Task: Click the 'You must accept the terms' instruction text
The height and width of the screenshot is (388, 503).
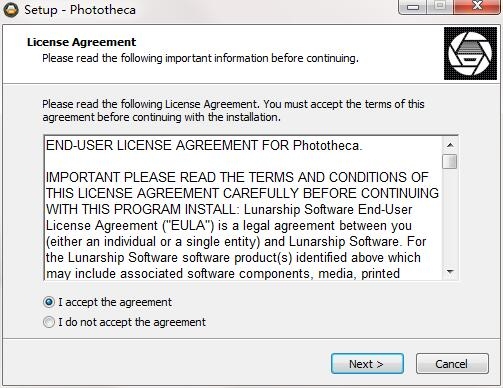Action: click(x=344, y=104)
